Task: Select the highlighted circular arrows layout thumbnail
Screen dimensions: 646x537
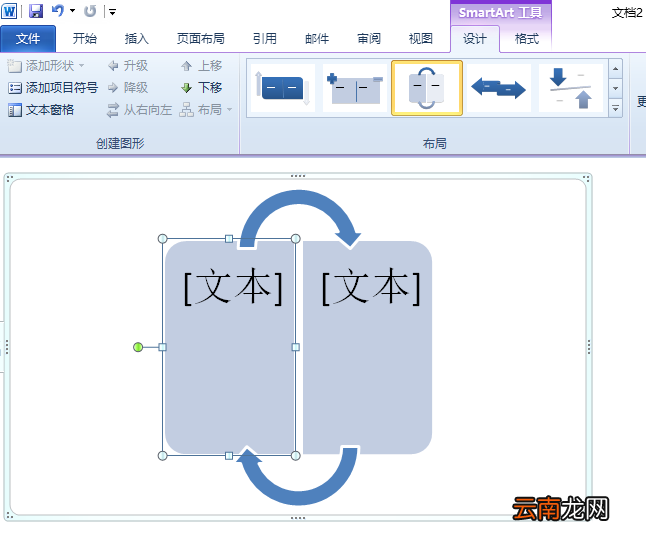Action: (x=427, y=88)
